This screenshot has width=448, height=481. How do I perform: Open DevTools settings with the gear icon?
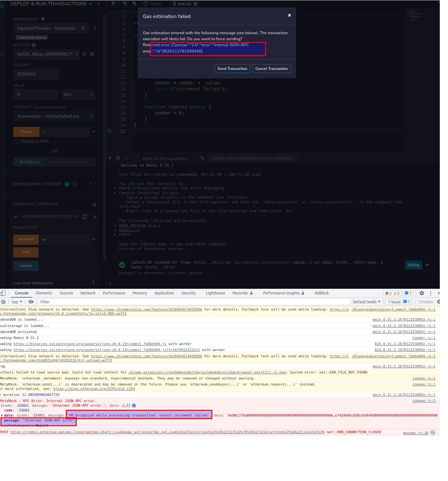pos(421,293)
